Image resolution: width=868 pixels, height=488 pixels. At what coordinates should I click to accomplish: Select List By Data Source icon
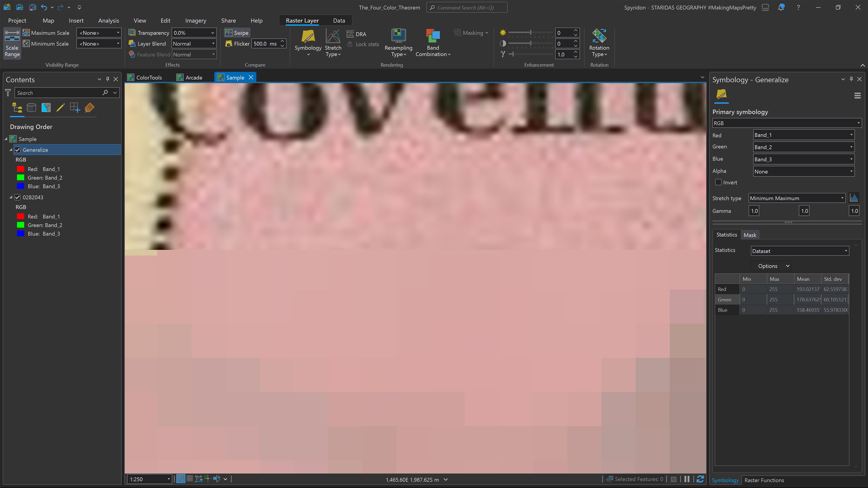pos(31,108)
